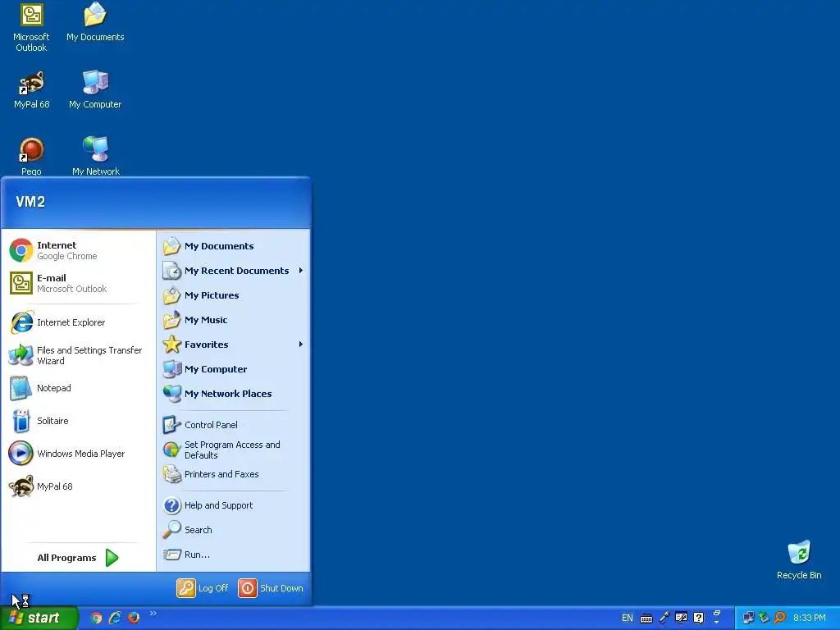
Task: Expand Quick Launch overflow chevron
Action: [153, 614]
